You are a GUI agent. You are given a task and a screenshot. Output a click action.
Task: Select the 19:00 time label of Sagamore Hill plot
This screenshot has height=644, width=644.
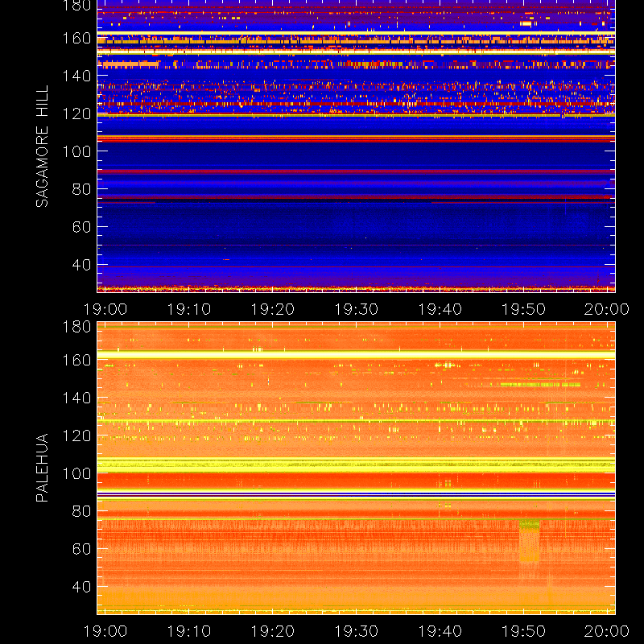coord(105,309)
